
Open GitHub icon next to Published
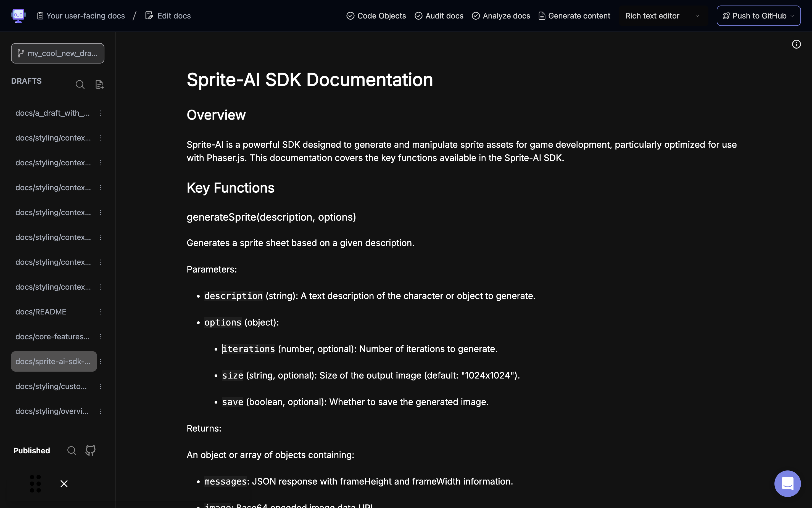pyautogui.click(x=90, y=450)
